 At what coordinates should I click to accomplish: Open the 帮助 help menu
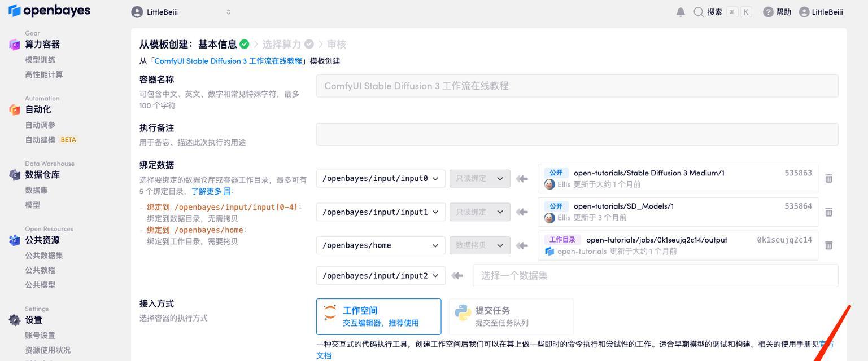(777, 12)
